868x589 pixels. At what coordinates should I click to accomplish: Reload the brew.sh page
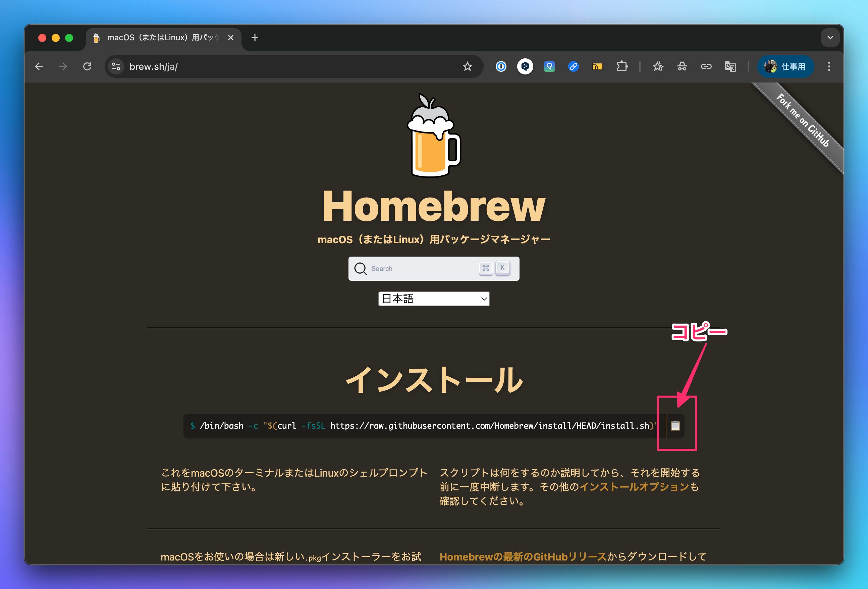(87, 66)
